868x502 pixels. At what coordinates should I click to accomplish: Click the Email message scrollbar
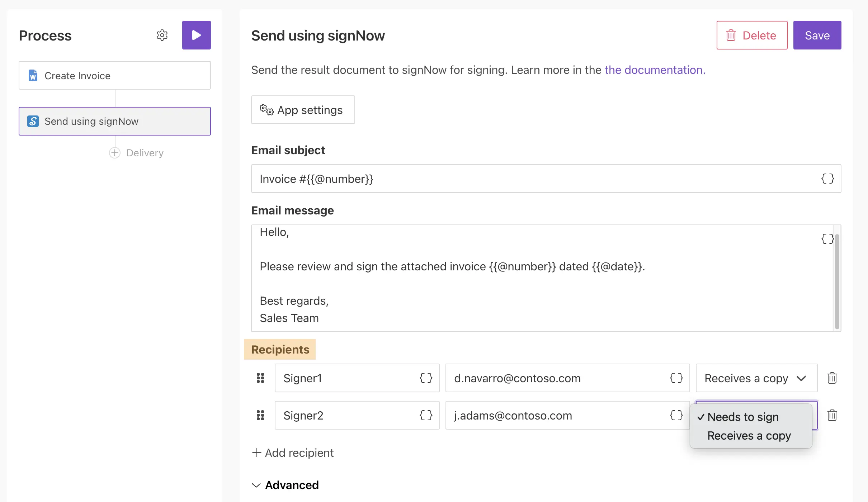pyautogui.click(x=837, y=281)
